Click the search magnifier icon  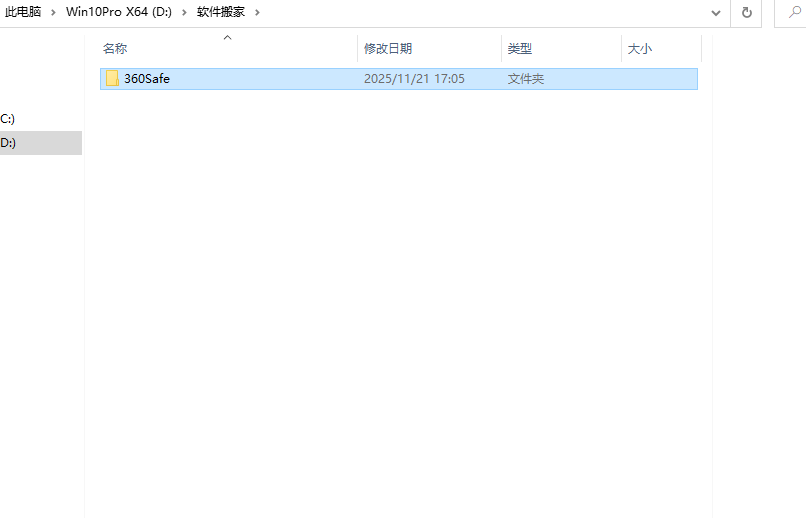pos(794,12)
